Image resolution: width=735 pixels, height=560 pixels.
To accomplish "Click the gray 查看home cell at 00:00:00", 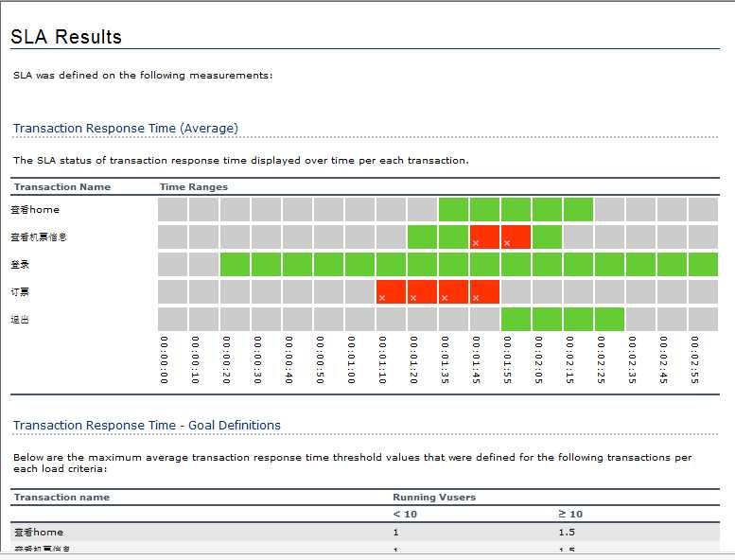I will (x=172, y=209).
